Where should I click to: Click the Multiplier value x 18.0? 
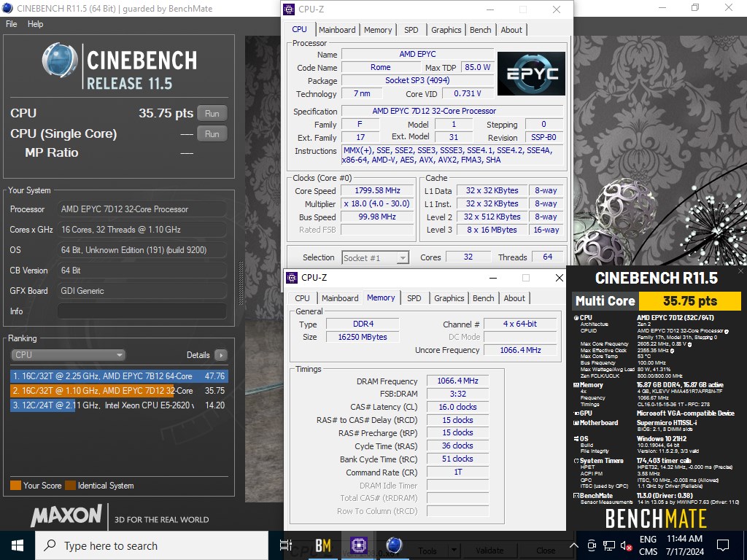[x=378, y=203]
